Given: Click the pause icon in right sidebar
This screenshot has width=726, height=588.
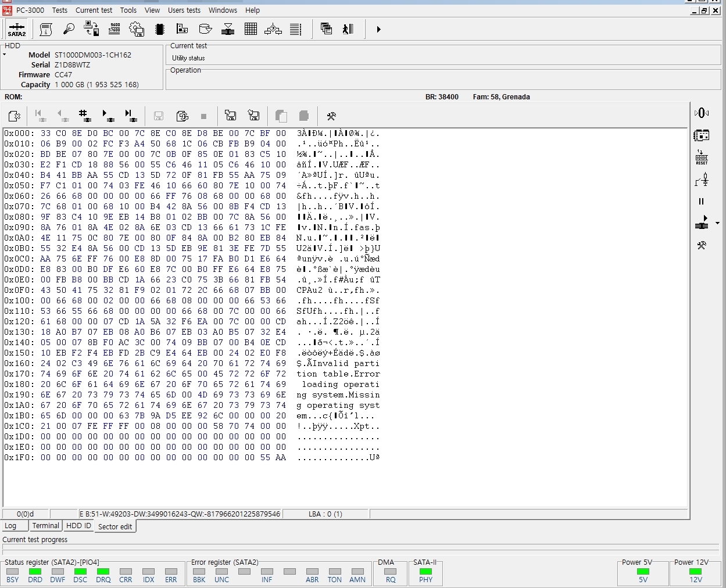Looking at the screenshot, I should 701,202.
